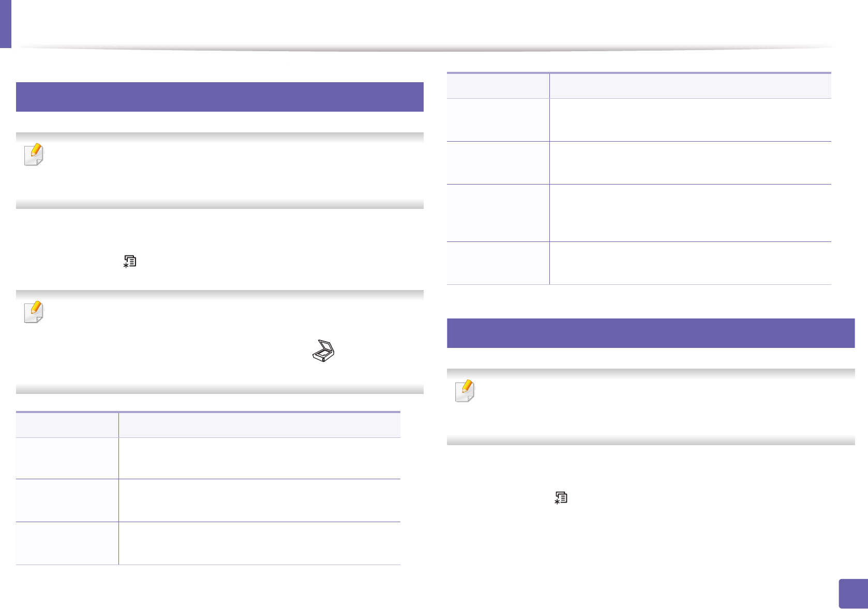Select the left purple section header bar

click(219, 97)
